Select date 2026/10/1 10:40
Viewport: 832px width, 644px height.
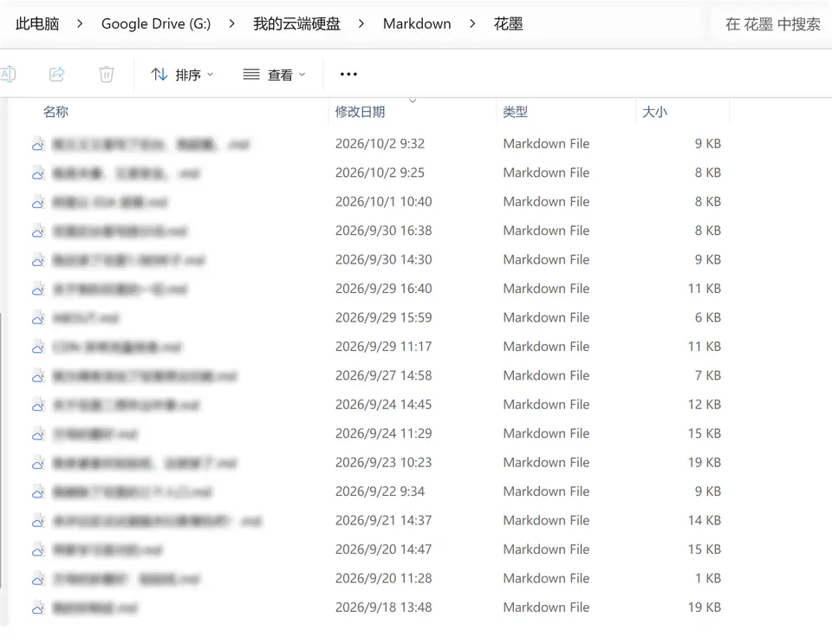point(384,202)
